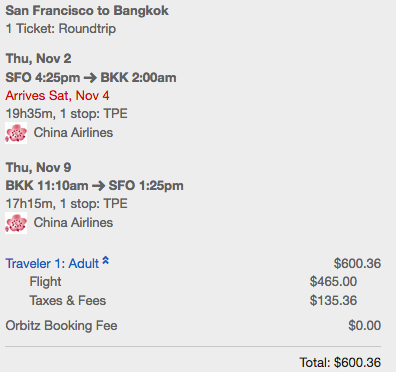Click China Airlines logo for return flight
This screenshot has height=372, width=396.
tap(16, 223)
